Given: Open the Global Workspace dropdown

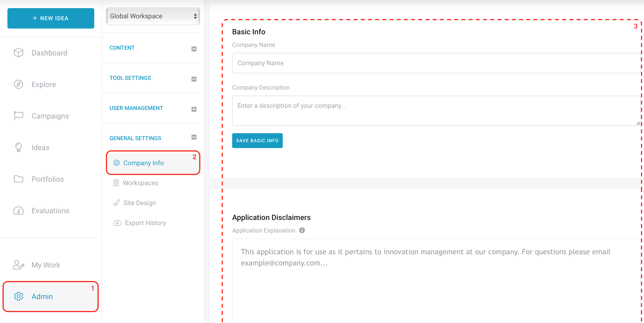Looking at the screenshot, I should tap(153, 16).
